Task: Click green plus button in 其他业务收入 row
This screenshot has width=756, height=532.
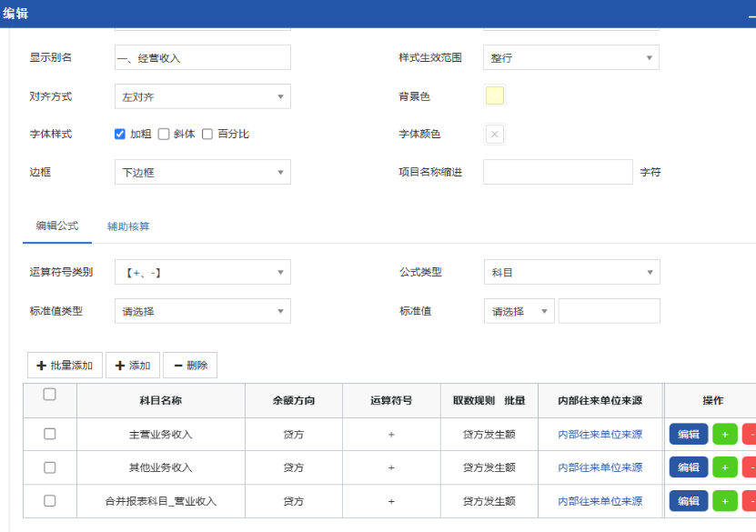Action: click(x=725, y=467)
